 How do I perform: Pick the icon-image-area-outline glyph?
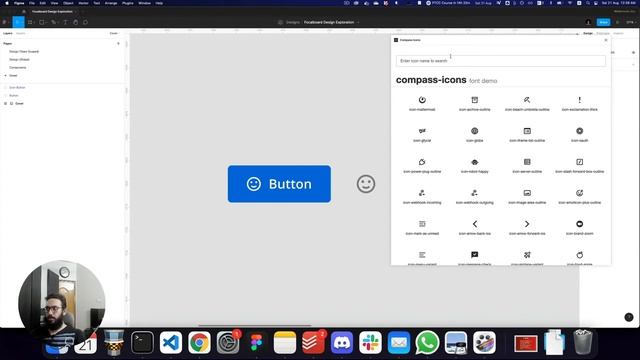527,193
